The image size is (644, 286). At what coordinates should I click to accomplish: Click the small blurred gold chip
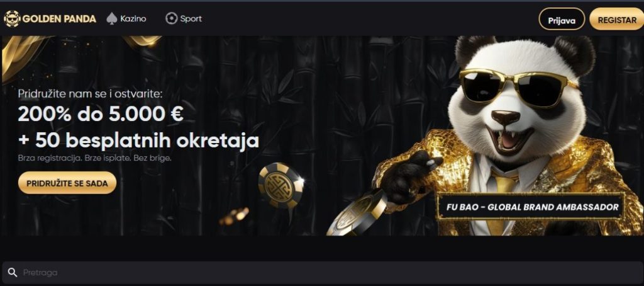(235, 216)
